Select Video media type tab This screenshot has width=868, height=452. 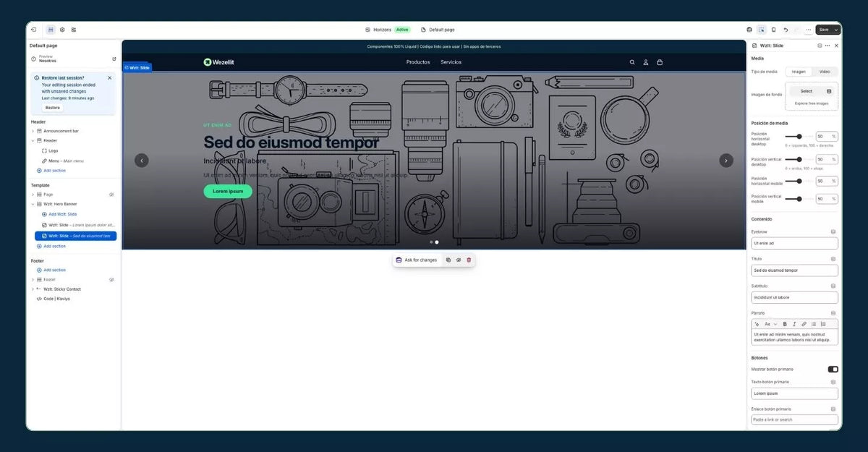[x=825, y=72]
